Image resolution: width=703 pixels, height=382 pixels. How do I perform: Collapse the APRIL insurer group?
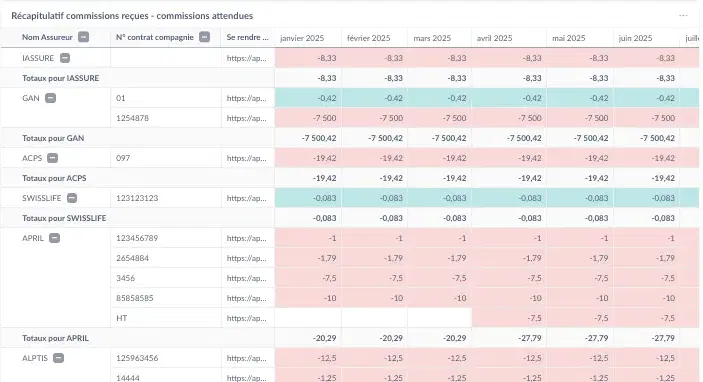[x=54, y=238]
